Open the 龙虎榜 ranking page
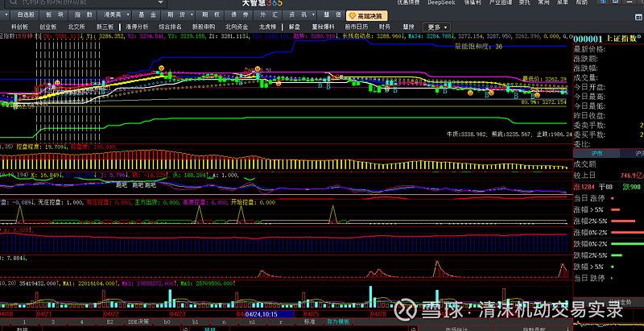Screen dimensions: 644x331 (x=268, y=27)
